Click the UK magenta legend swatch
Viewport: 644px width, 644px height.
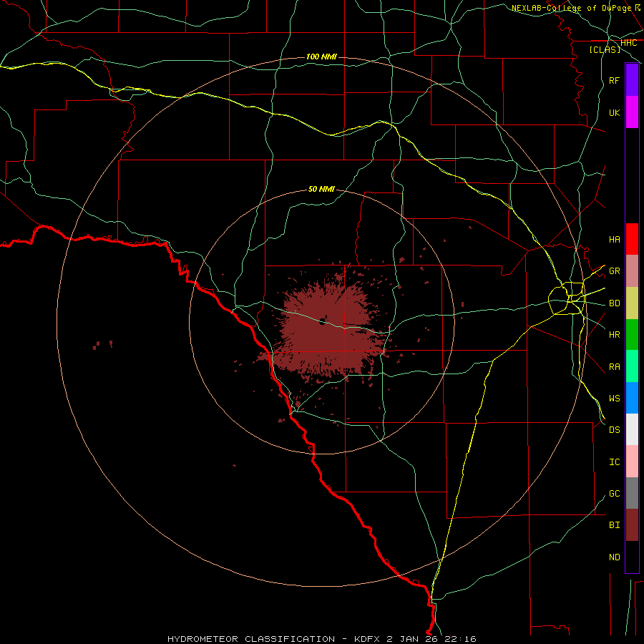(x=632, y=112)
